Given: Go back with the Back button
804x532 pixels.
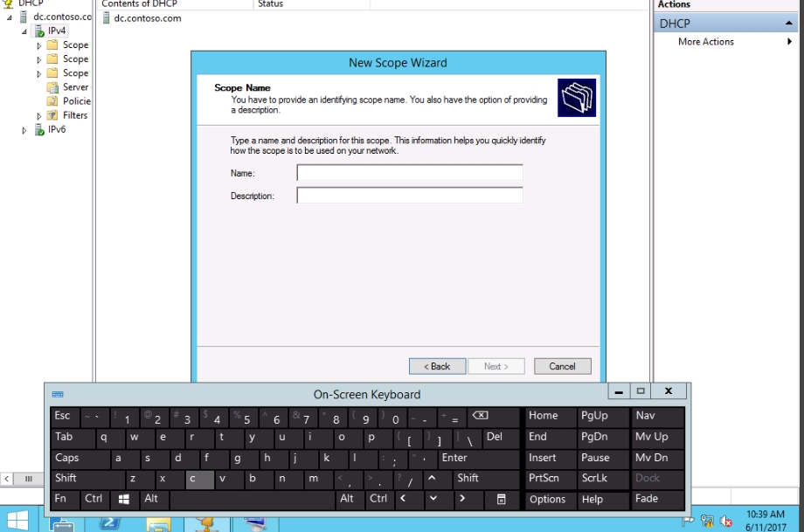Looking at the screenshot, I should point(437,366).
